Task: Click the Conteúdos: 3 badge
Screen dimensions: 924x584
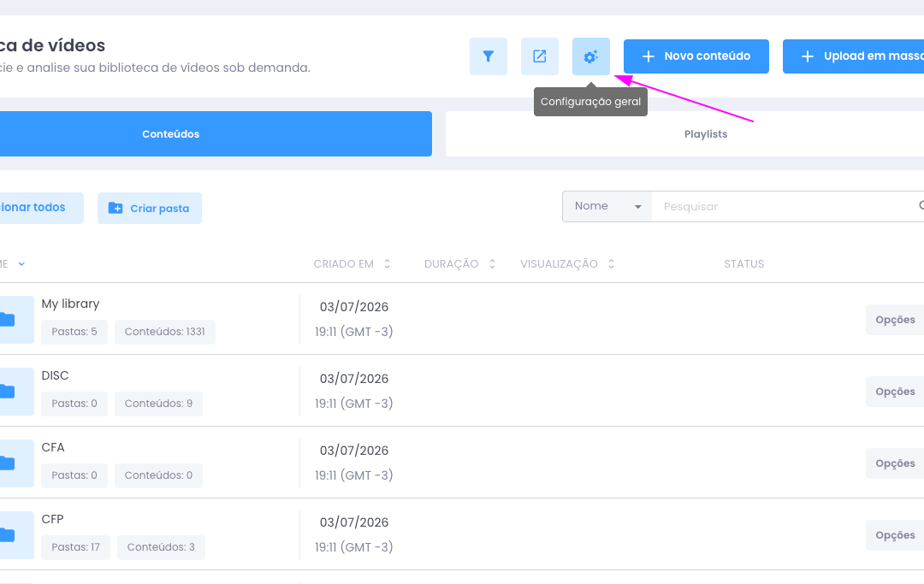Action: pos(161,547)
